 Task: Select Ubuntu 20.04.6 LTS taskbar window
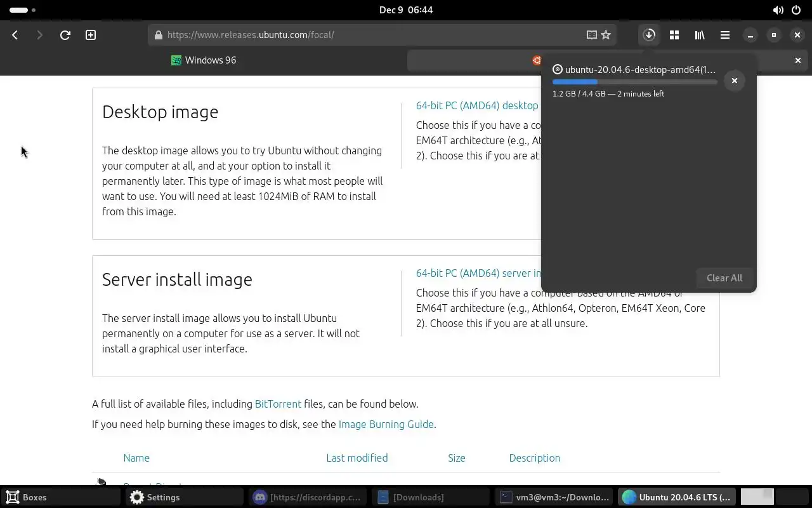[678, 497]
